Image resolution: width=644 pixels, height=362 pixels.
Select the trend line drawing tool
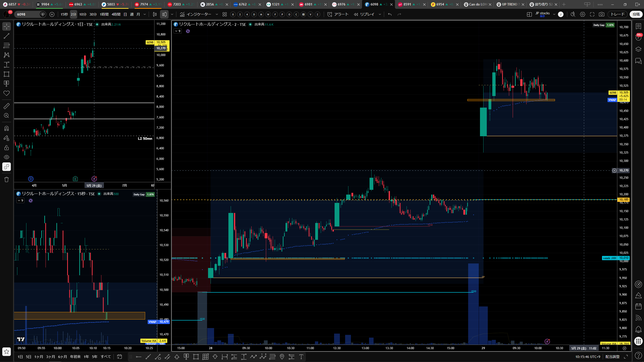click(x=7, y=36)
